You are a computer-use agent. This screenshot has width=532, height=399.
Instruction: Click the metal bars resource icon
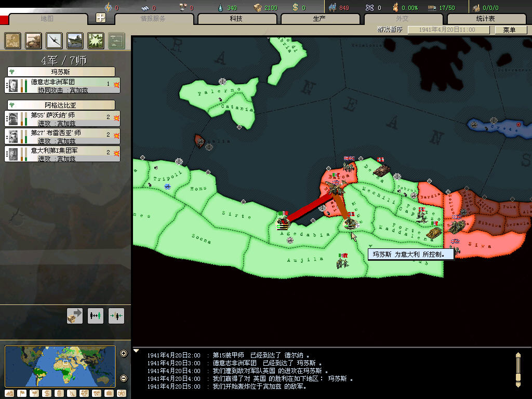pos(145,7)
